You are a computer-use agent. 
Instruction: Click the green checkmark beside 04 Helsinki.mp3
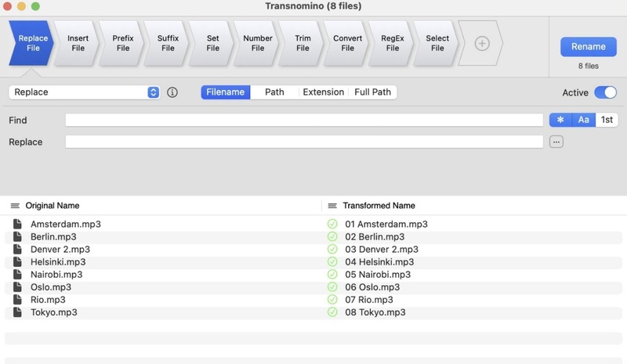(332, 261)
